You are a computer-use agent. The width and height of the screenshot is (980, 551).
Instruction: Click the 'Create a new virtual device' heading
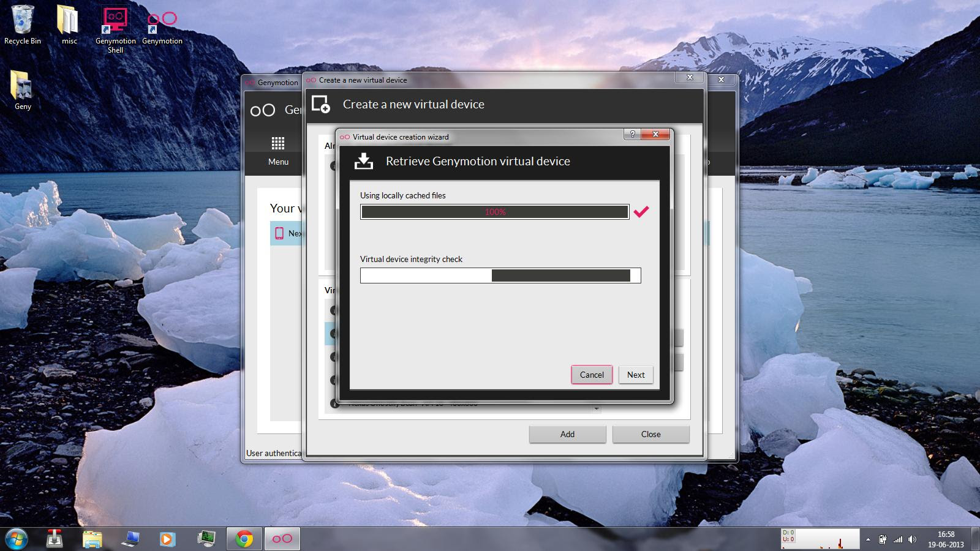[413, 104]
